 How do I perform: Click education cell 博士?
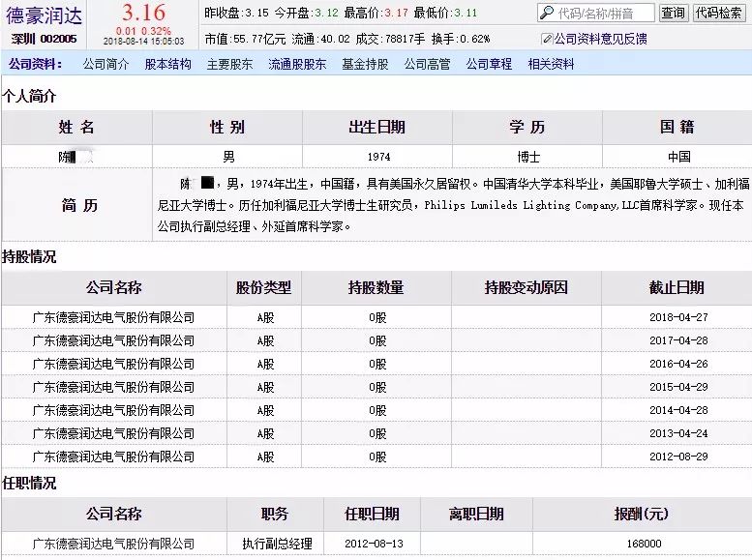pyautogui.click(x=528, y=157)
